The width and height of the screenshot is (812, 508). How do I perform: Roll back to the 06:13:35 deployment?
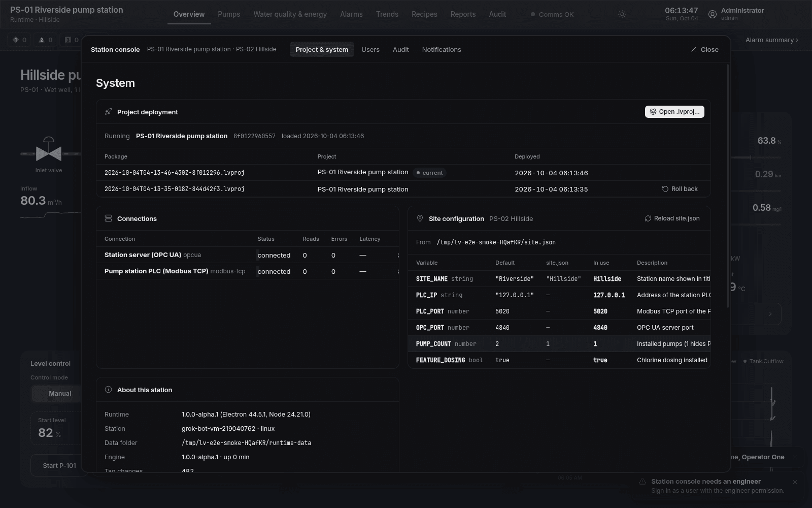pyautogui.click(x=680, y=189)
